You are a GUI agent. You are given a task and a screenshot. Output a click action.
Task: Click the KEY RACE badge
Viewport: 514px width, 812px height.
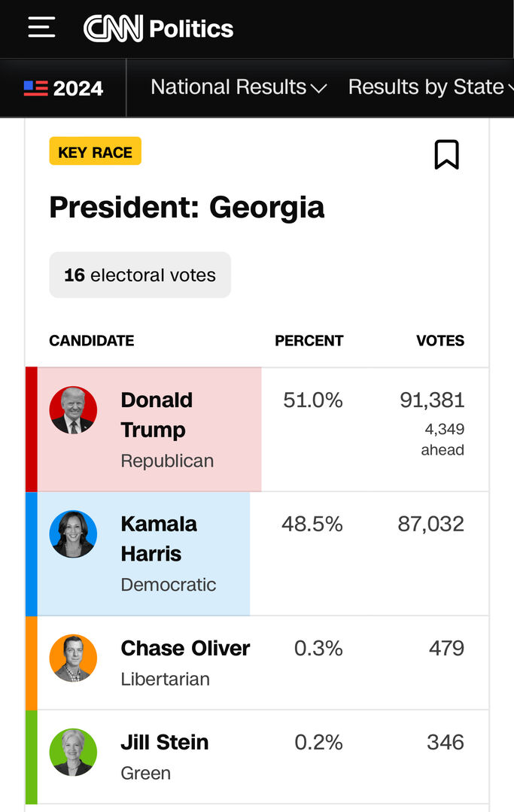[x=95, y=152]
